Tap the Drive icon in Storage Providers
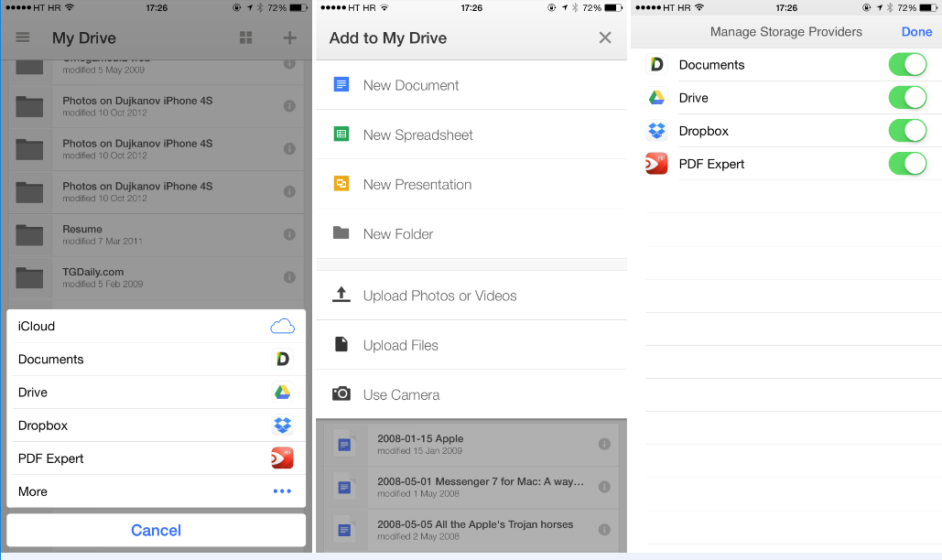Viewport: 942px width, 560px height. 656,97
